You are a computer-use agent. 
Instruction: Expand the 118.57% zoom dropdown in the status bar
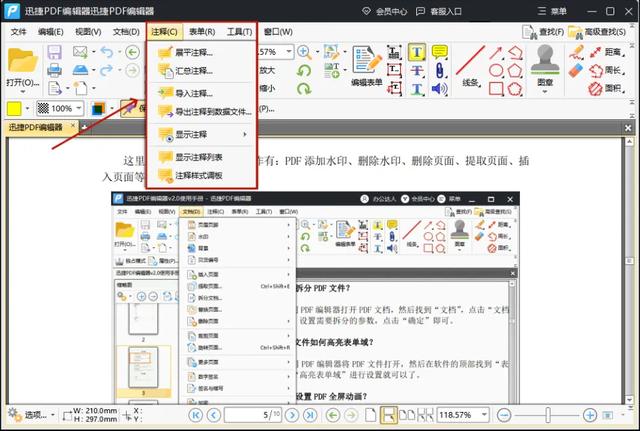pyautogui.click(x=484, y=415)
